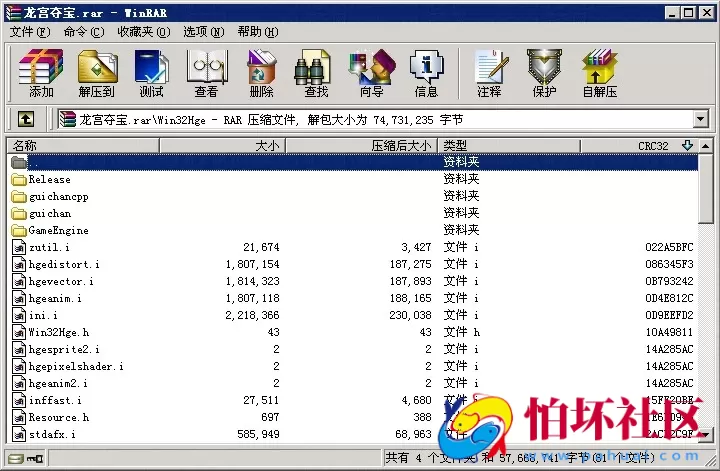Open the 选项(N) menu

pyautogui.click(x=204, y=32)
